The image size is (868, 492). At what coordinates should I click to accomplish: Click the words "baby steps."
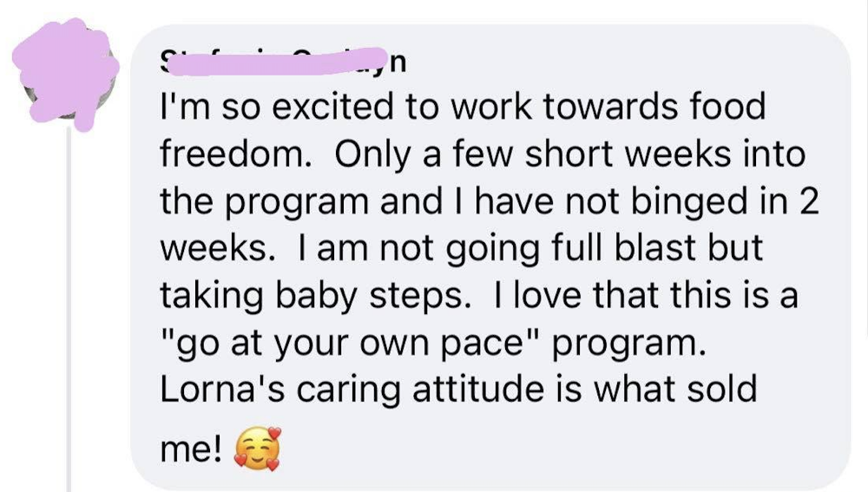click(372, 297)
